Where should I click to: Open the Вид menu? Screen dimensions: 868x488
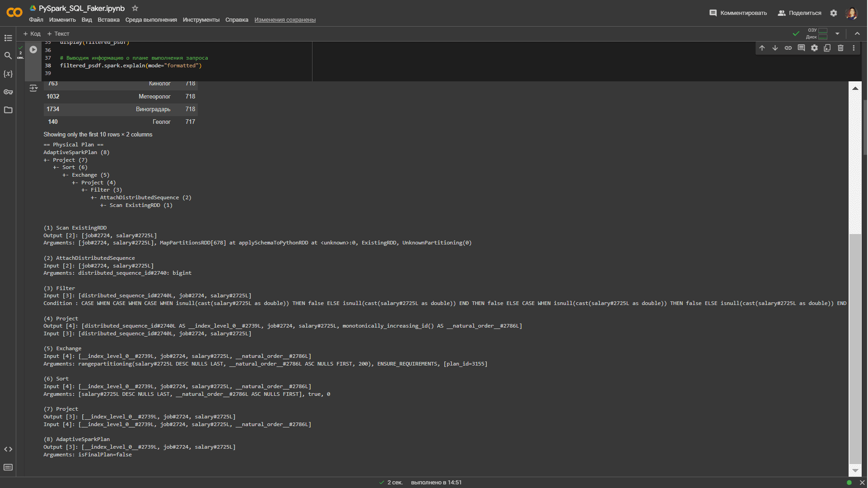[x=87, y=20]
